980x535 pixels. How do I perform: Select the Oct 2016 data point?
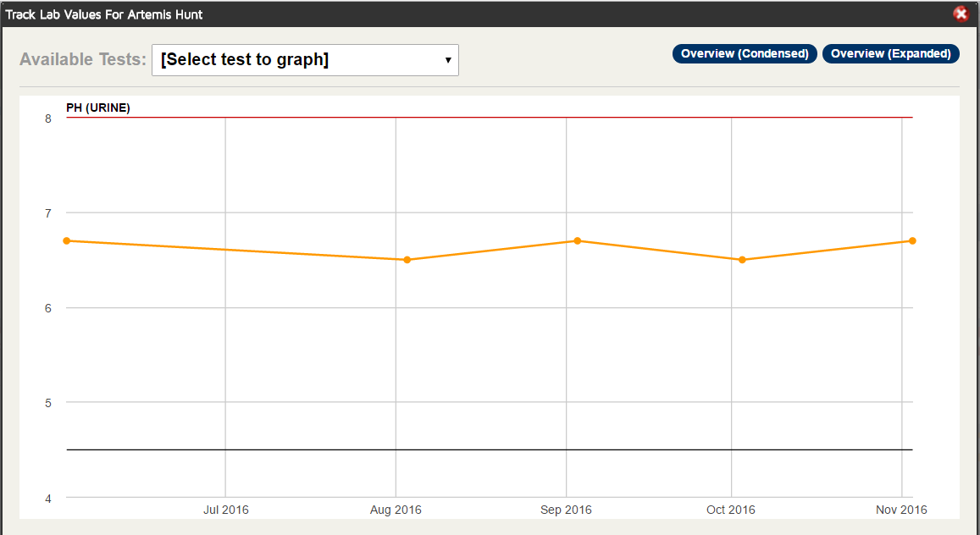pos(743,260)
